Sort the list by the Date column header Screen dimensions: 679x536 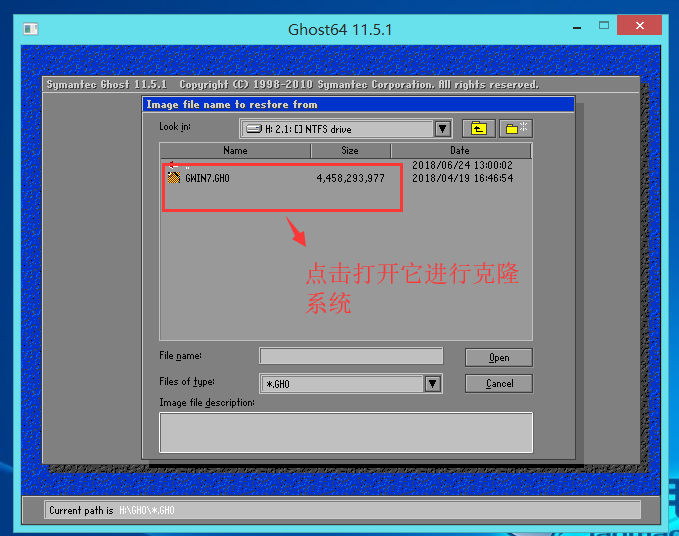pyautogui.click(x=460, y=150)
